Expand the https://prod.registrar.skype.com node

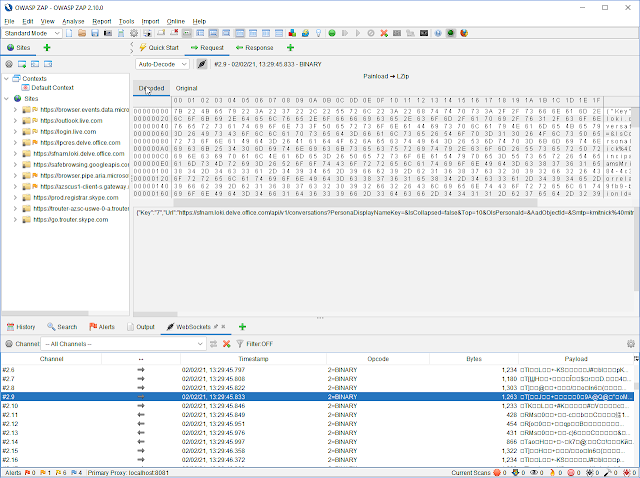16,198
